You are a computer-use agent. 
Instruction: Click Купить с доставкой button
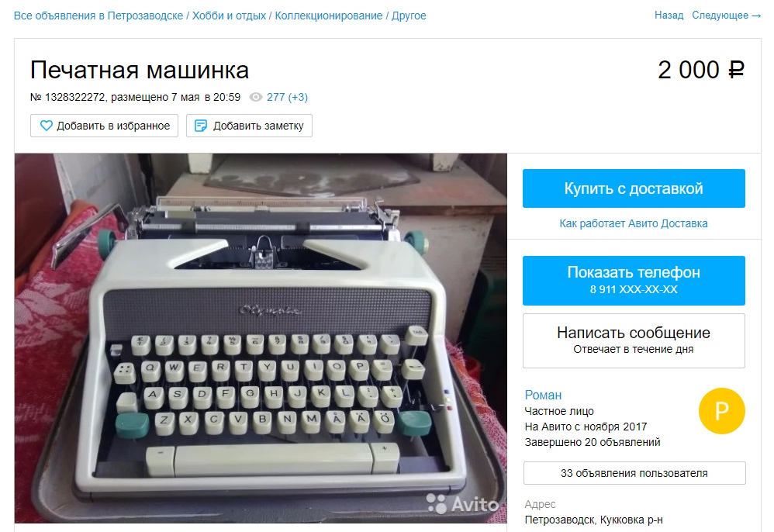click(x=634, y=188)
